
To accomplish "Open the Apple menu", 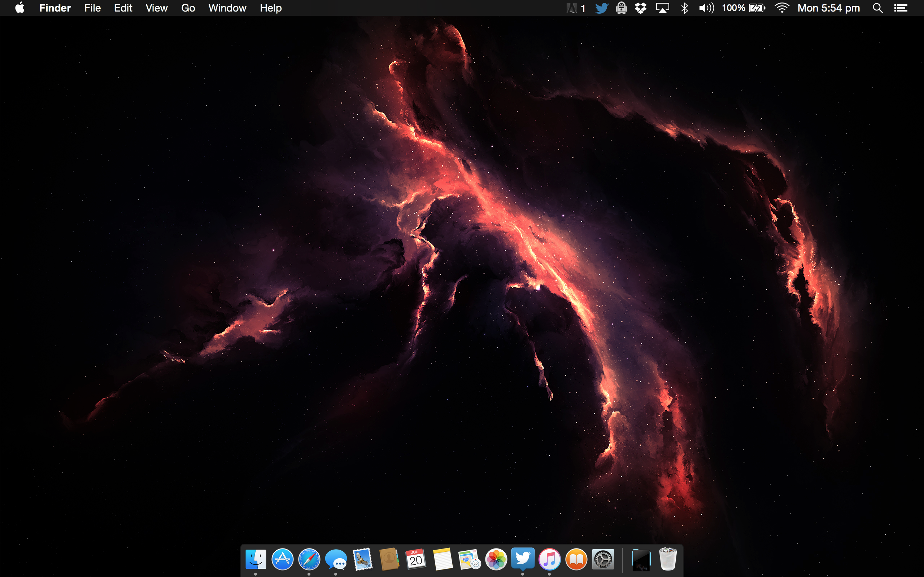I will coord(20,8).
